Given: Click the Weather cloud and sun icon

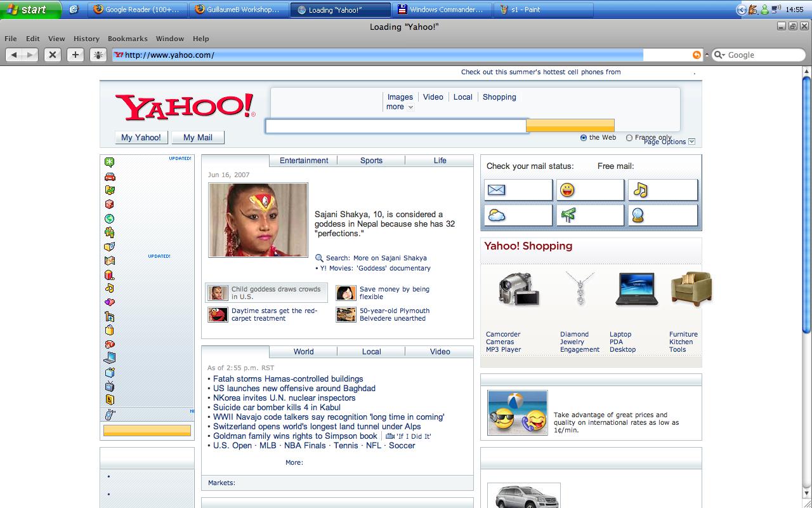Looking at the screenshot, I should tap(496, 216).
